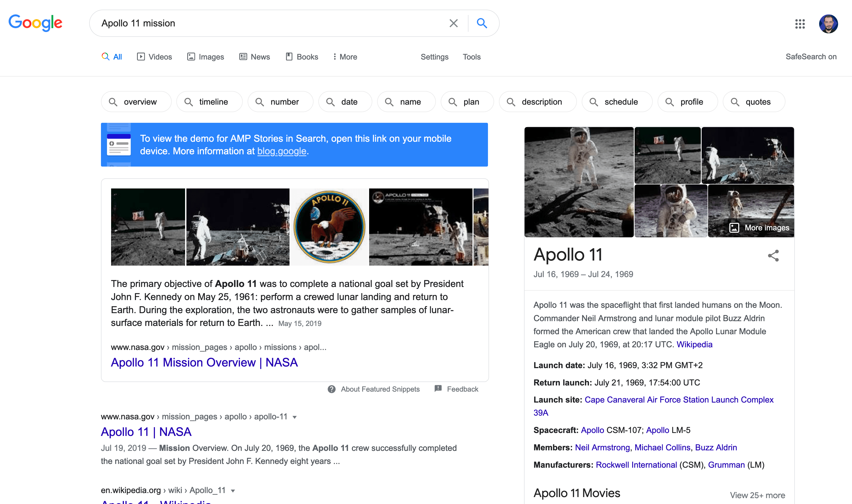Select the overview suggestion chip

point(136,101)
